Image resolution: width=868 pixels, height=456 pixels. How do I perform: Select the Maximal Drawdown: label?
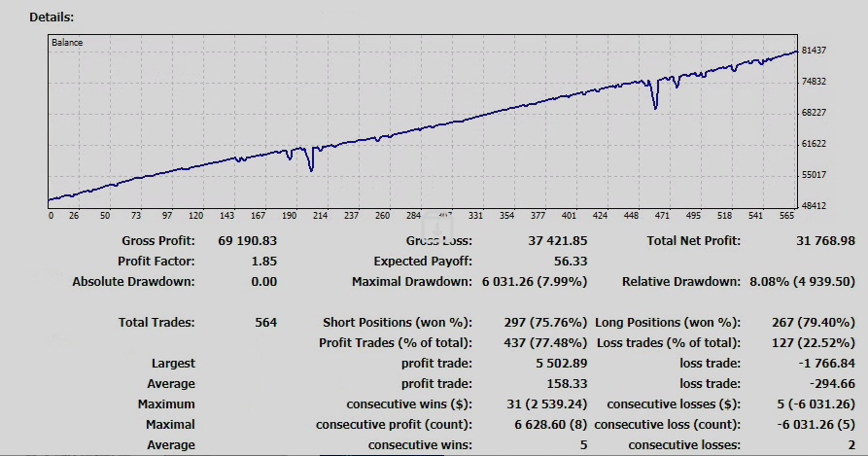coord(412,282)
